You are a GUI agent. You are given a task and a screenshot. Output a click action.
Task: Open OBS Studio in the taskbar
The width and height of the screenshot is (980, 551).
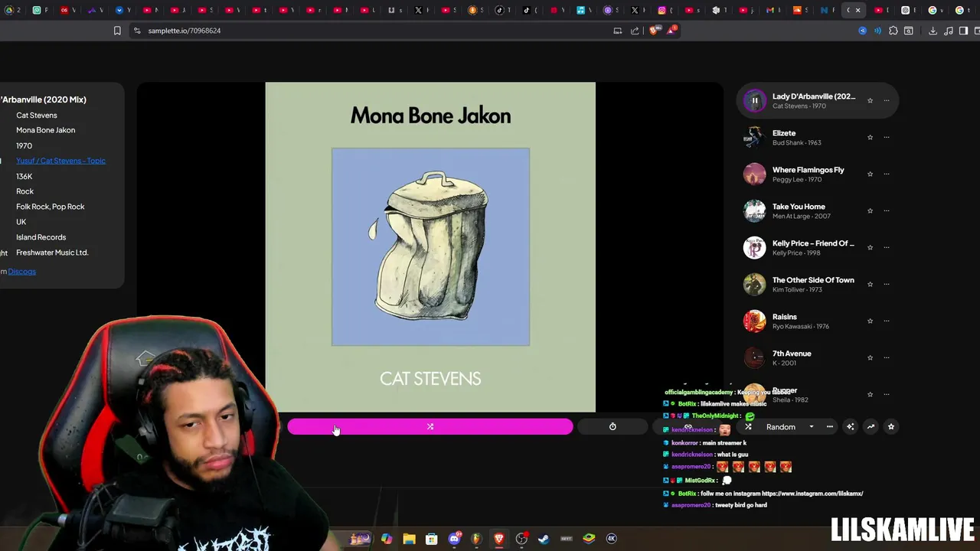[x=521, y=539]
